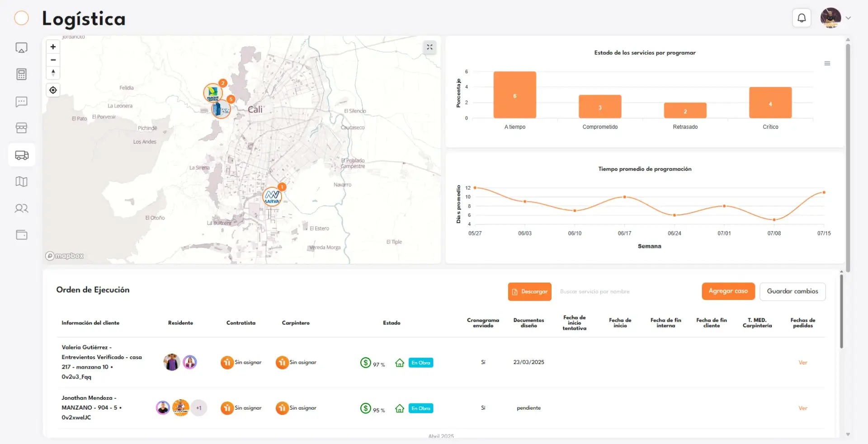The width and height of the screenshot is (868, 444).
Task: Open Ver link for Valeria Gutiérrez row
Action: click(x=803, y=363)
